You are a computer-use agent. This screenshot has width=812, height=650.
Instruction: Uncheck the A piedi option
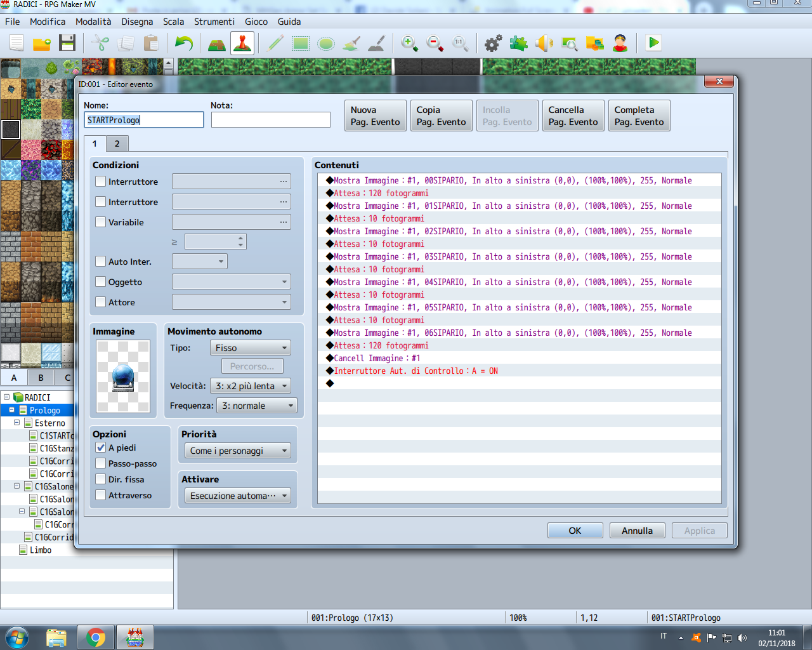coord(100,448)
